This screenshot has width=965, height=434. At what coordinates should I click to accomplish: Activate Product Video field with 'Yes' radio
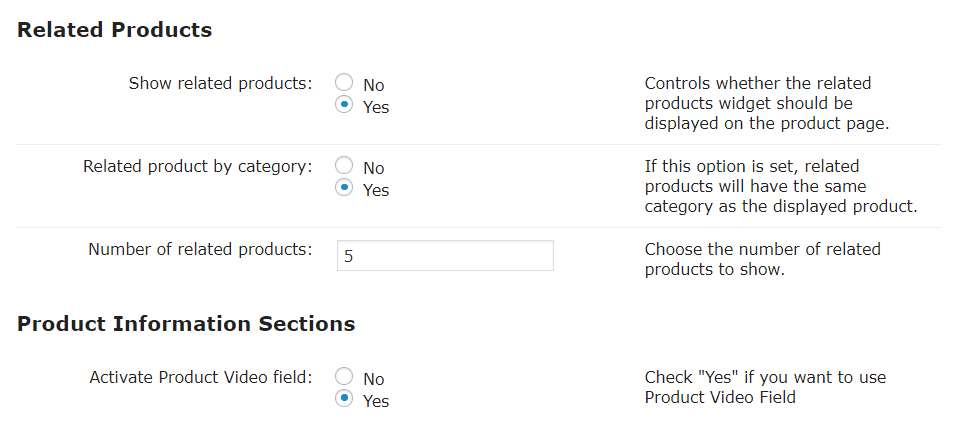344,399
